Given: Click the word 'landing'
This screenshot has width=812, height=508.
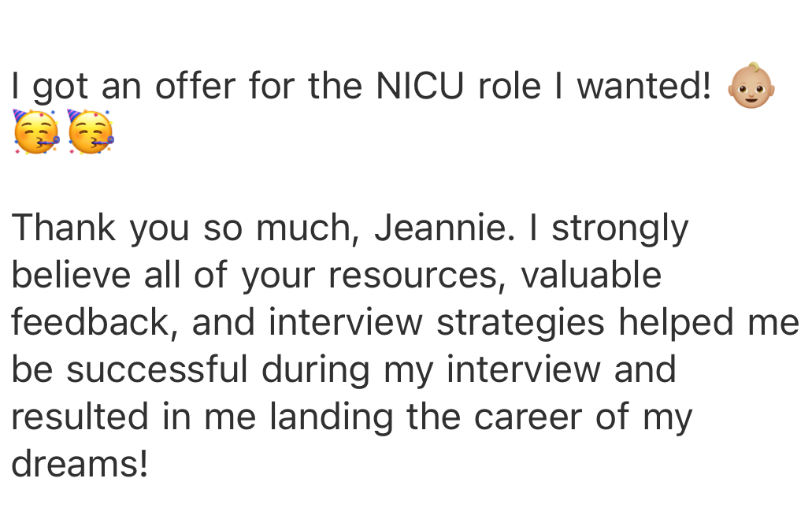Looking at the screenshot, I should (332, 418).
